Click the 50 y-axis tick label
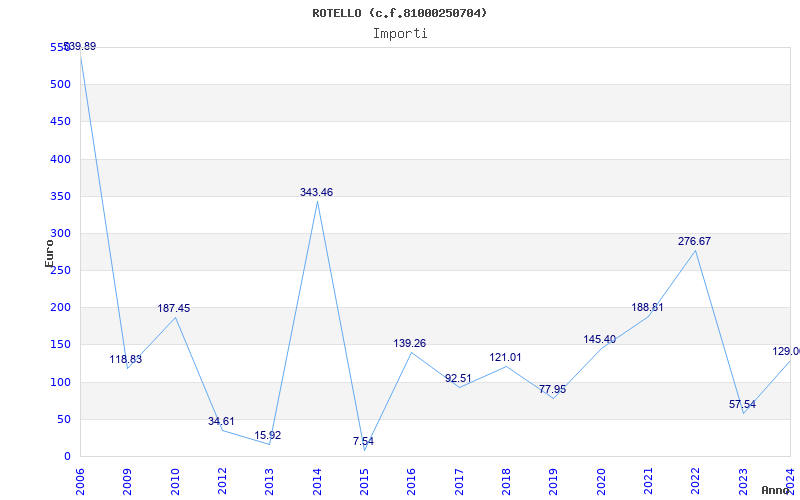 pyautogui.click(x=64, y=419)
